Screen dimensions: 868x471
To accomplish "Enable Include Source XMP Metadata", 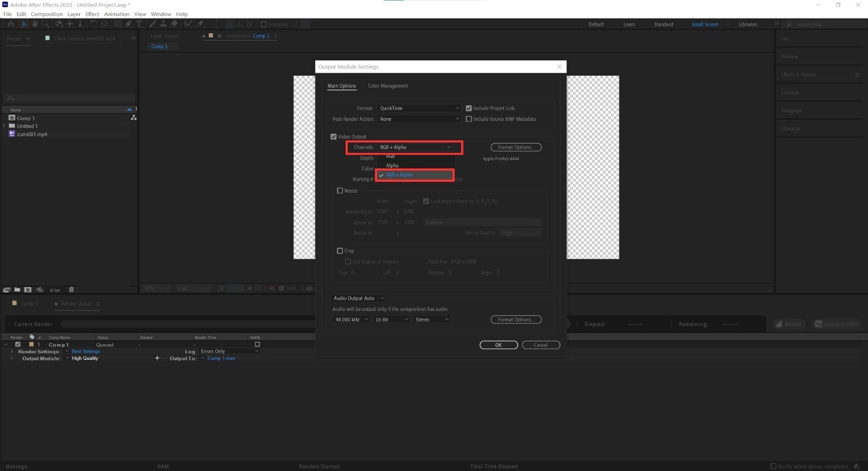I will coord(469,119).
